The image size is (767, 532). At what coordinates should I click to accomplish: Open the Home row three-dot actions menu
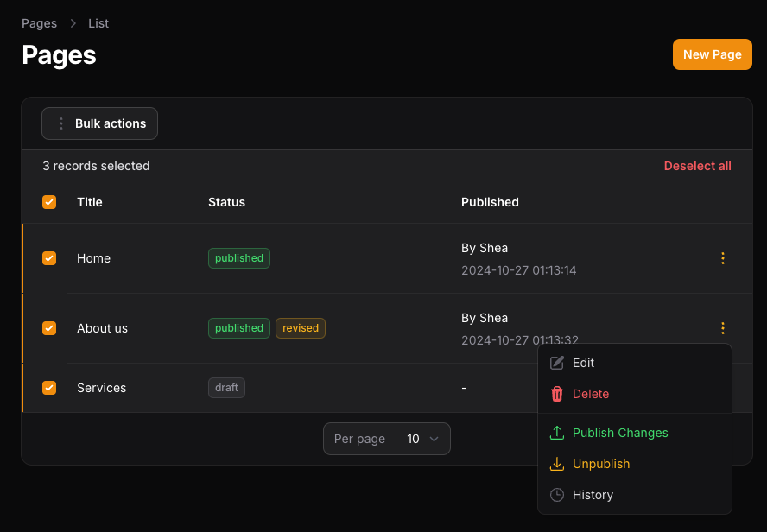(723, 258)
